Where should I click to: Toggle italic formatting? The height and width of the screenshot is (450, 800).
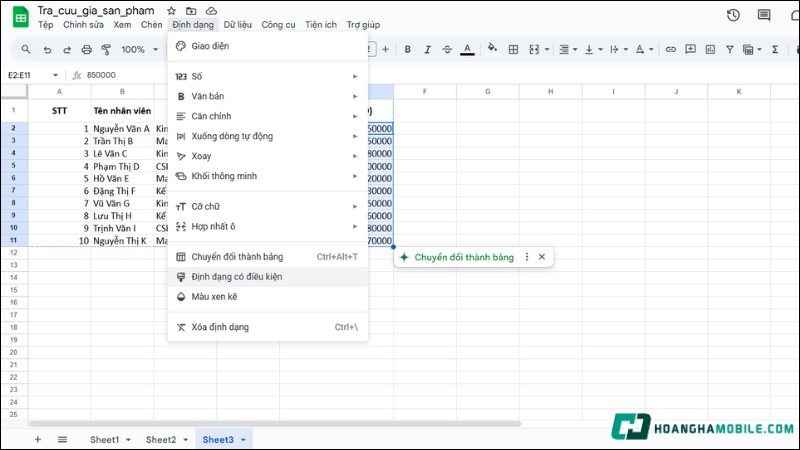pos(428,49)
